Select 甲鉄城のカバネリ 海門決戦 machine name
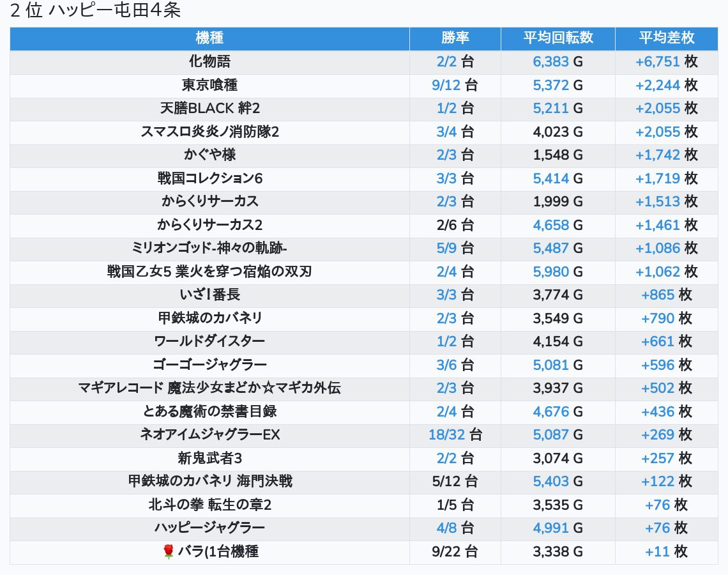Screen dimensions: 728x575 coord(209,482)
